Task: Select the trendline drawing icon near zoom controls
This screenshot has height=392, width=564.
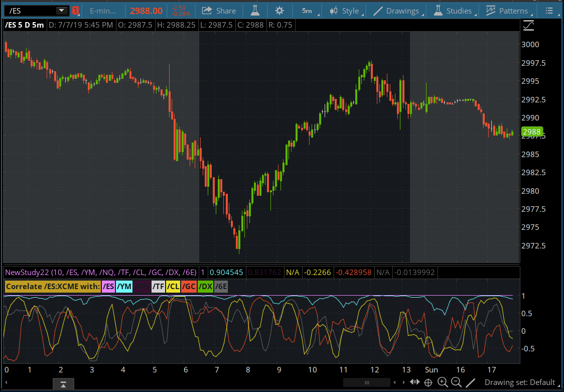Action: coord(471,382)
